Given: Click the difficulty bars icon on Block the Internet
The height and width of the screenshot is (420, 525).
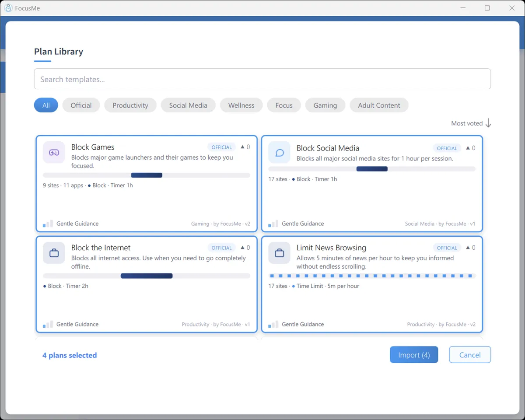Looking at the screenshot, I should pos(48,324).
